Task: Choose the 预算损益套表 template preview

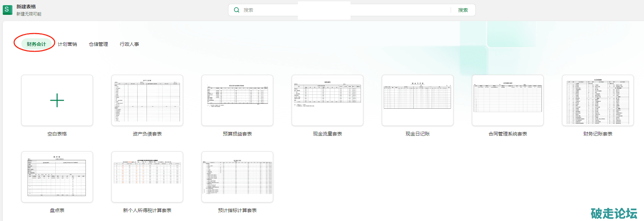Action: click(x=237, y=100)
